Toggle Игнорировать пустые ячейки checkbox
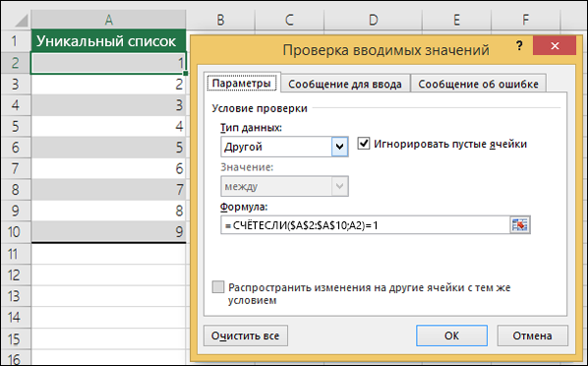The width and height of the screenshot is (588, 366). point(364,144)
